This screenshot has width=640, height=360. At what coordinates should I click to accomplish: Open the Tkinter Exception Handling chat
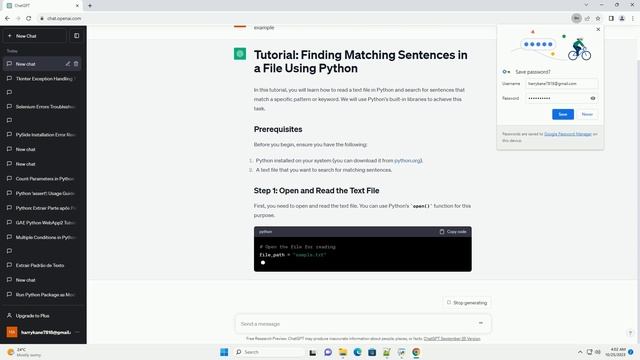42,78
